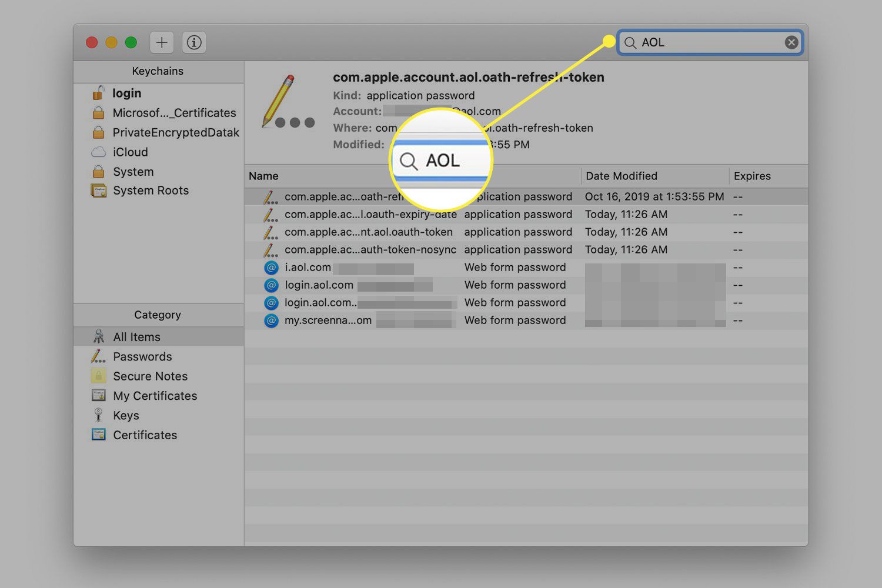This screenshot has height=588, width=882.
Task: Click the lock icon next to System
Action: (98, 171)
